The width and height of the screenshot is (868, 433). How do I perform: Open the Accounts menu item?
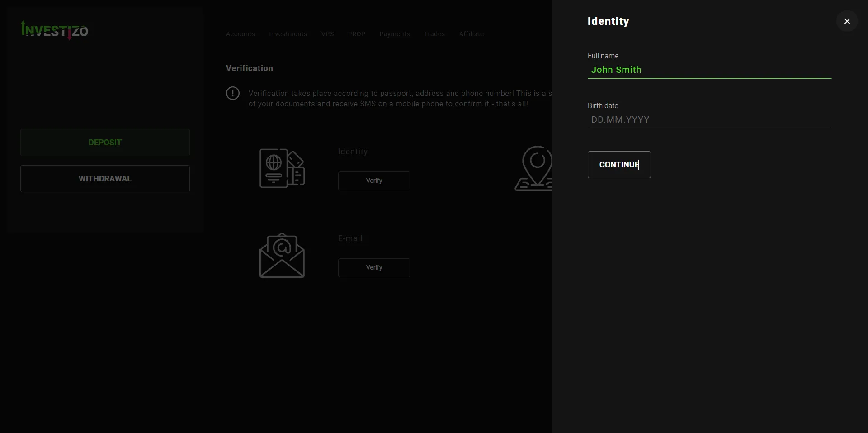click(x=241, y=34)
